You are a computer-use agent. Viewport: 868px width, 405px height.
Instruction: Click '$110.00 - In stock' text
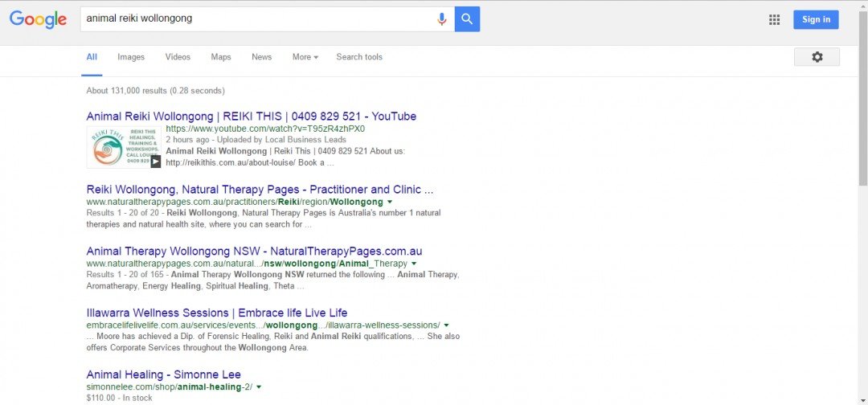(x=119, y=398)
